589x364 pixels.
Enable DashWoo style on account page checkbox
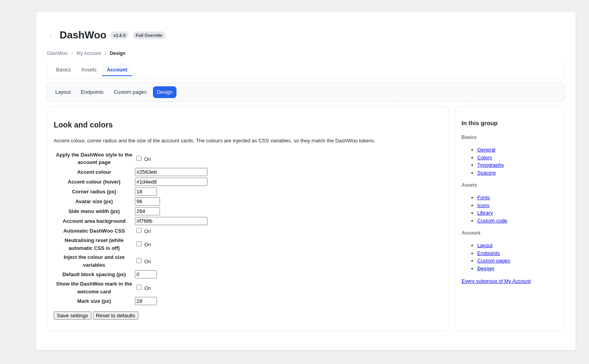click(139, 158)
